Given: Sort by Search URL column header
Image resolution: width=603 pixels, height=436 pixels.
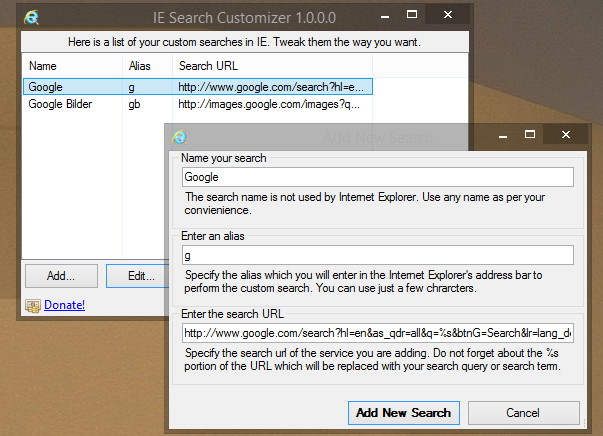Looking at the screenshot, I should pos(272,66).
